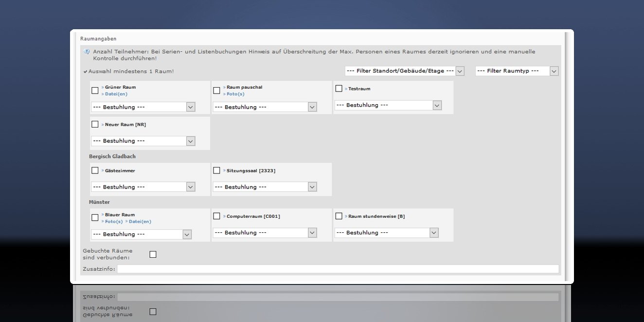This screenshot has width=644, height=322.
Task: Open Bestuhlung dropdown for Neuer Raum
Action: point(143,141)
